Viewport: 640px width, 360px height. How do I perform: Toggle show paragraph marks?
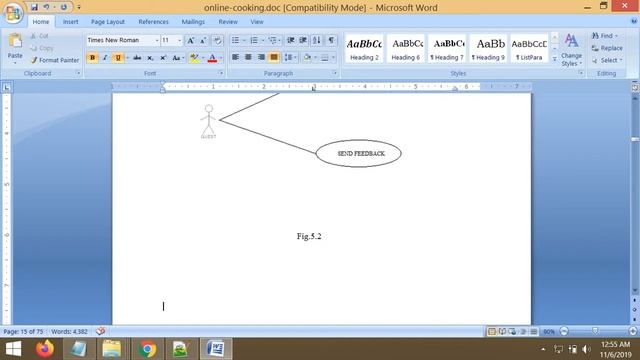click(331, 40)
